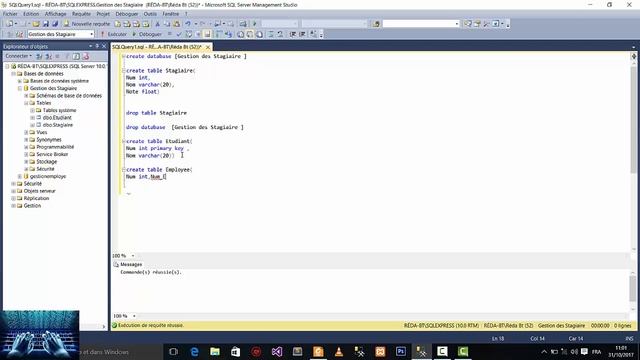Select the Messages results tab

[128, 264]
